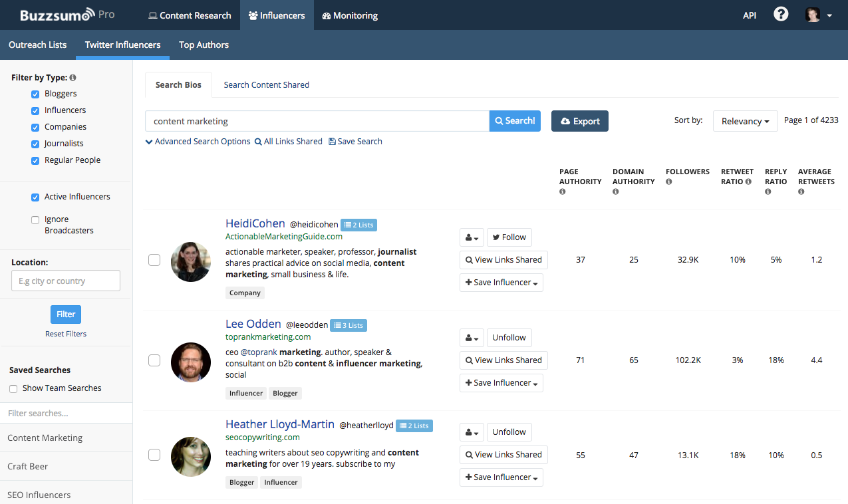Click the Followers column info icon
Viewport: 848px width, 504px height.
669,182
